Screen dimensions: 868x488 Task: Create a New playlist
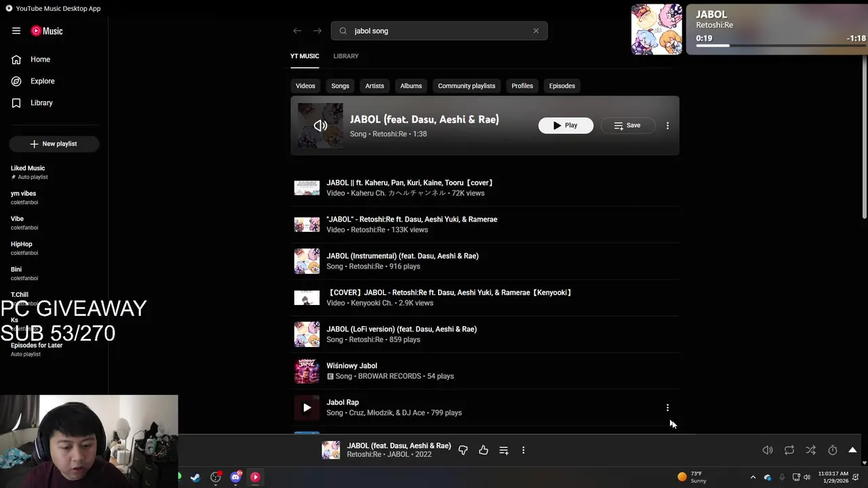[54, 144]
